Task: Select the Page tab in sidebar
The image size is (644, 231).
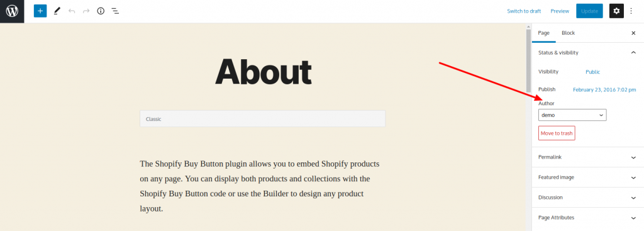Action: (544, 33)
